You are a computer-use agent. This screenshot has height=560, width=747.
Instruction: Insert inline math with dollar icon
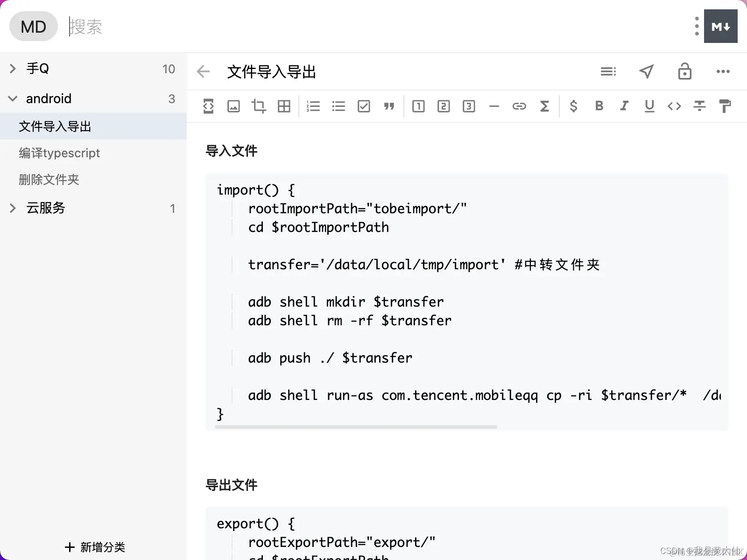point(574,106)
